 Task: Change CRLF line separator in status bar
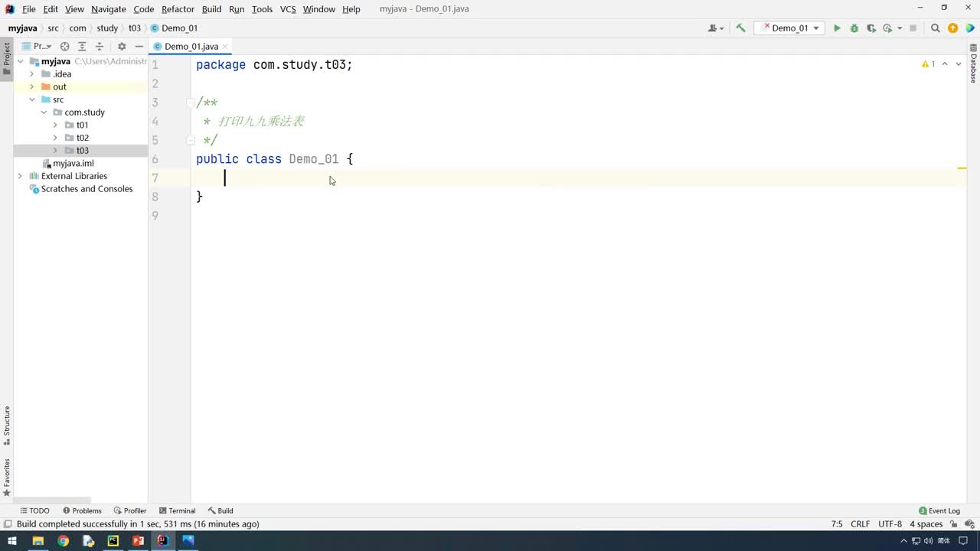click(x=861, y=524)
